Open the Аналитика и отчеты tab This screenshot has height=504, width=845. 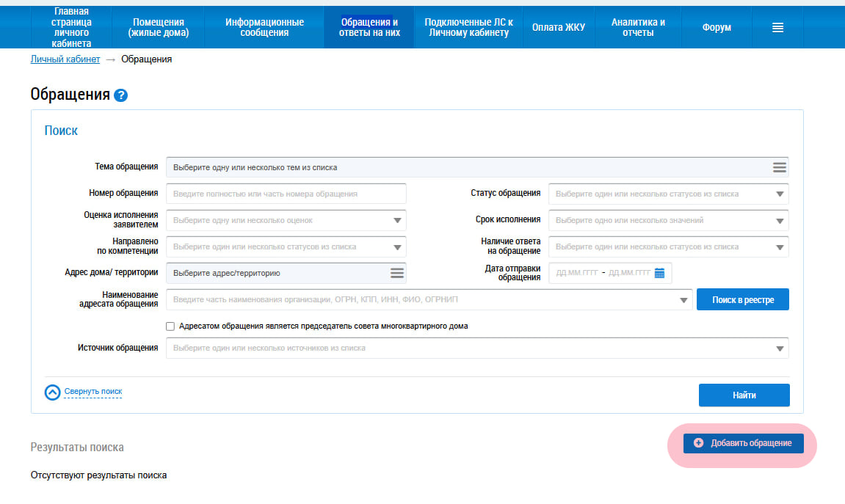coord(638,27)
